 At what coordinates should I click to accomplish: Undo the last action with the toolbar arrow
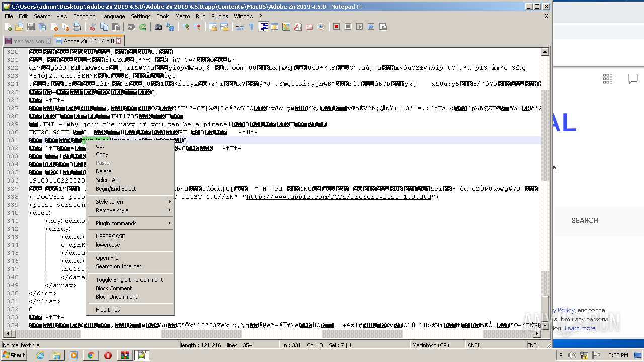coord(131,27)
